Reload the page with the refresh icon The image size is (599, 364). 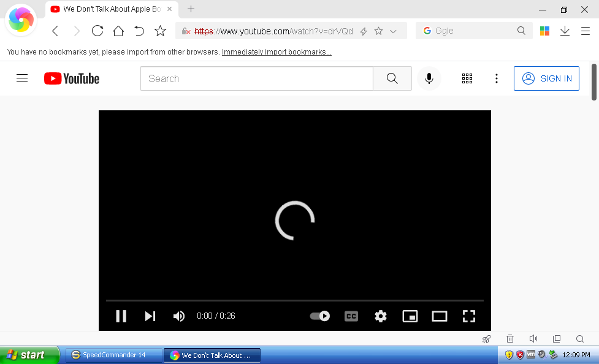pyautogui.click(x=97, y=31)
